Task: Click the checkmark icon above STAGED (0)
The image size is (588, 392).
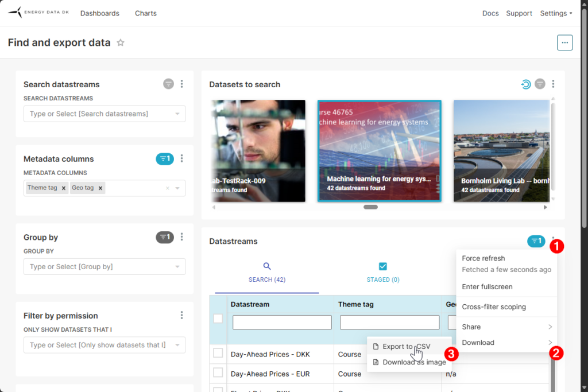Action: pos(383,266)
